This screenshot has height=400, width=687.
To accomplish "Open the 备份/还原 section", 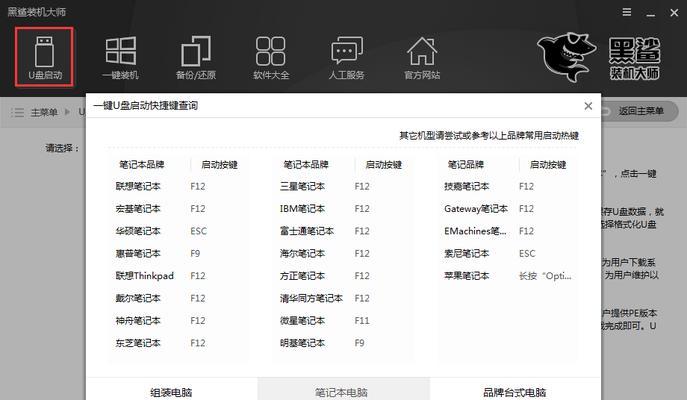I will (196, 58).
